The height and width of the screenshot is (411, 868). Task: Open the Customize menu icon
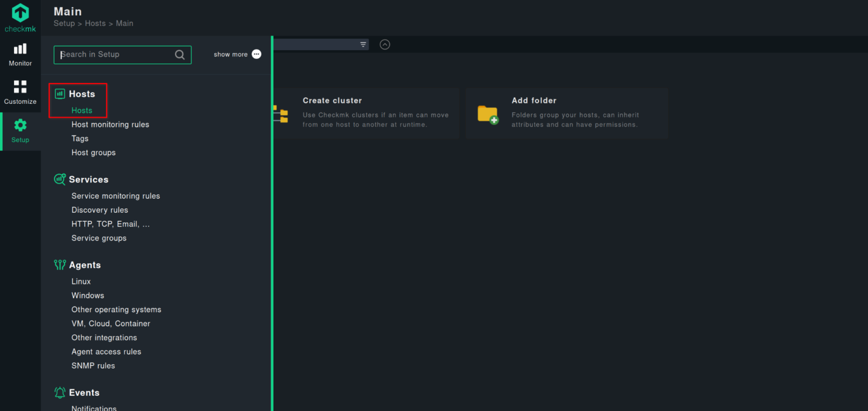pyautogui.click(x=20, y=86)
